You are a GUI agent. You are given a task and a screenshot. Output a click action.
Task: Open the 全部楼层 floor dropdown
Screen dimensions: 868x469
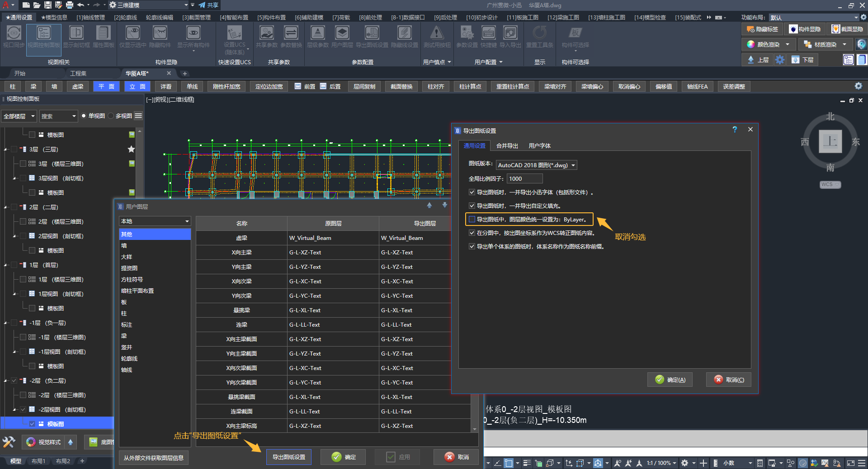19,117
